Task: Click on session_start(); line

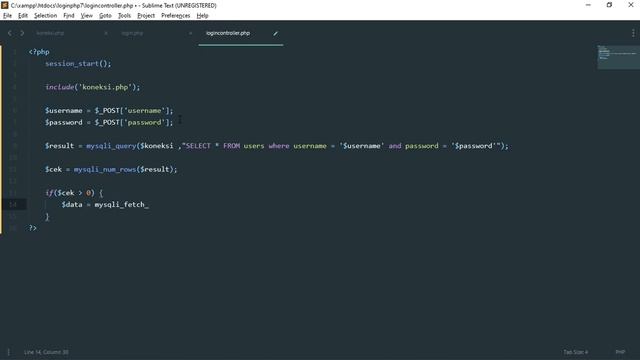Action: (x=78, y=64)
